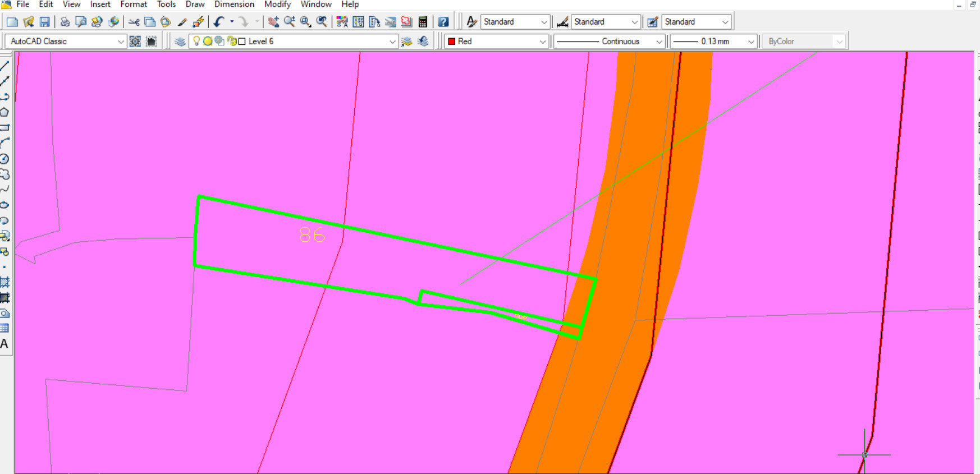Open the QuickCalc calculator
Screen dimensions: 980x474
pos(423,22)
